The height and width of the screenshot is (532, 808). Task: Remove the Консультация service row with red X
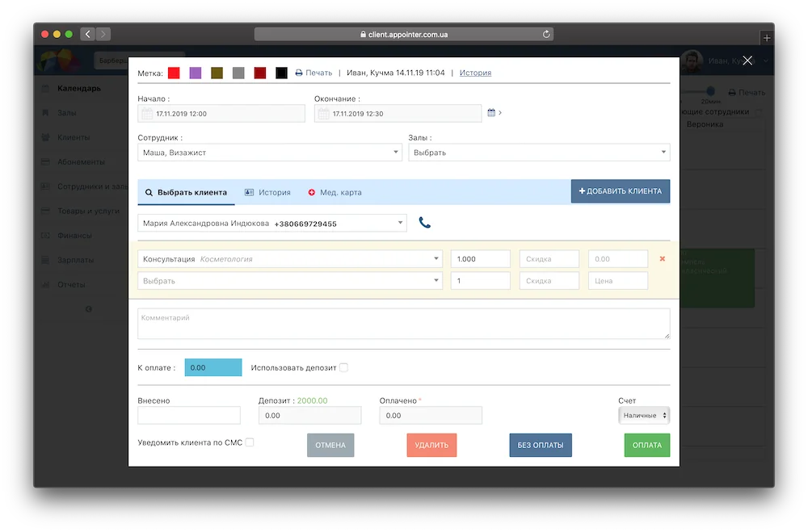point(663,258)
